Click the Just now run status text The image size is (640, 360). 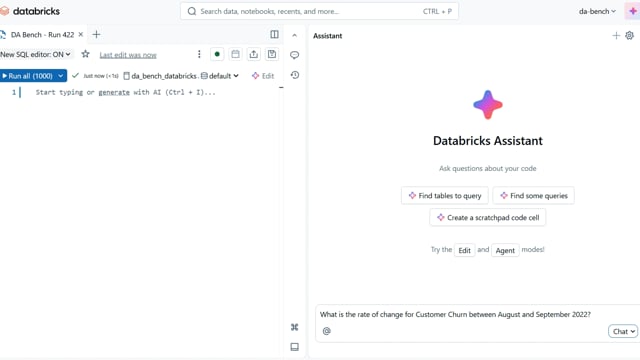click(101, 76)
